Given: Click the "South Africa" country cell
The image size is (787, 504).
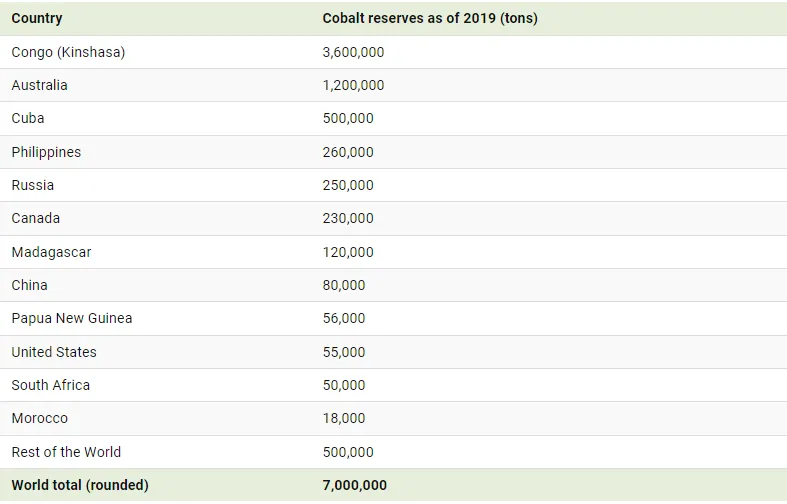Looking at the screenshot, I should pos(51,385).
